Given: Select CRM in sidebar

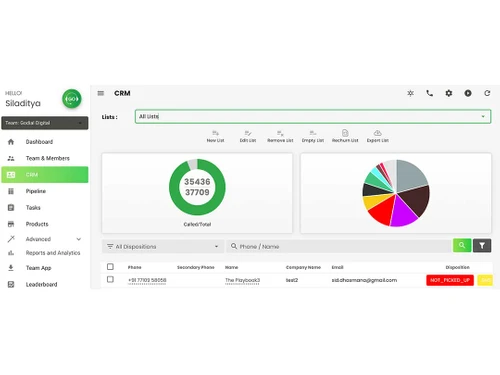Looking at the screenshot, I should pyautogui.click(x=45, y=175).
